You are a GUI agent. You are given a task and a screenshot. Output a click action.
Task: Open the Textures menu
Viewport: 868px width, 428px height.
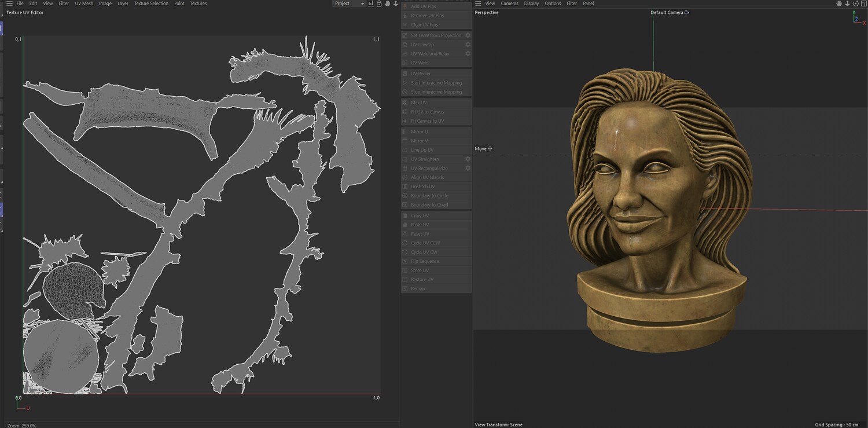coord(198,3)
